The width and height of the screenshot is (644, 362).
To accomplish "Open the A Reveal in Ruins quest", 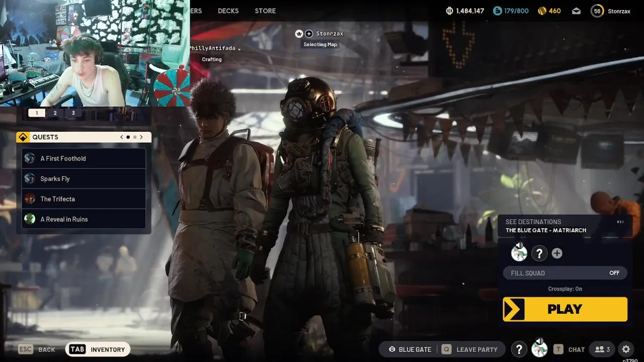I will [x=84, y=219].
